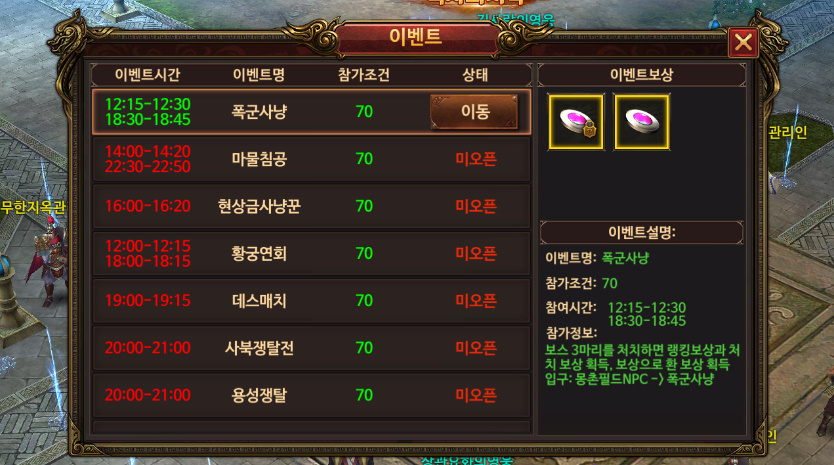Click the locked pink gem reward icon

point(577,122)
